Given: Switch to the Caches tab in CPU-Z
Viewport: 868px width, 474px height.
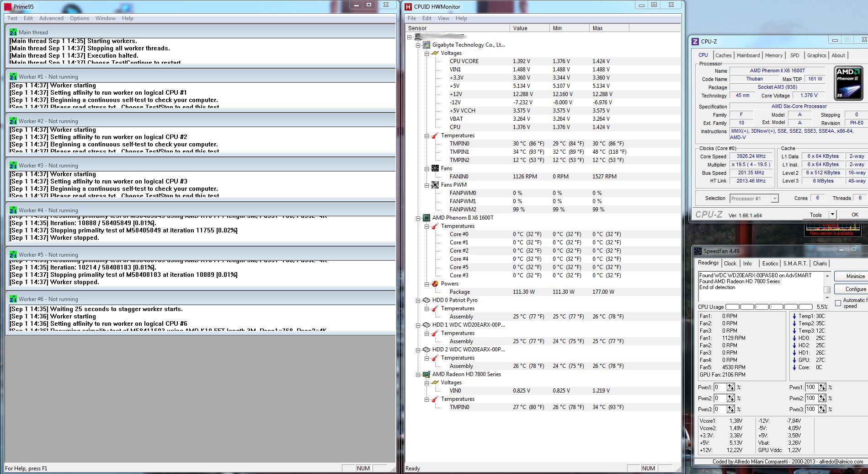Looking at the screenshot, I should [x=723, y=55].
